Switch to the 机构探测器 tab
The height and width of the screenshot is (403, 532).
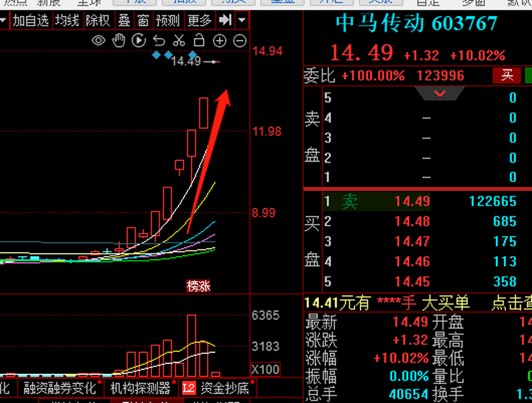click(x=142, y=389)
